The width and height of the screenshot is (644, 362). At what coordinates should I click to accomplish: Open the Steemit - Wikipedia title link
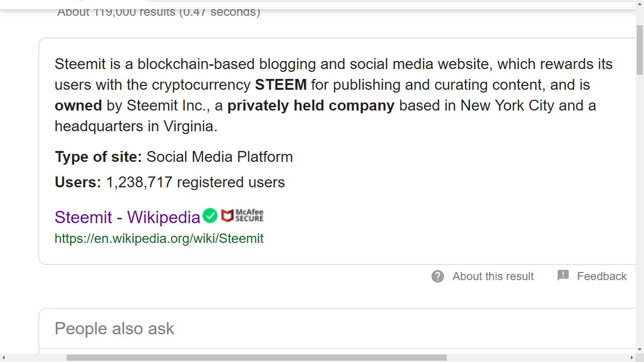pos(127,217)
